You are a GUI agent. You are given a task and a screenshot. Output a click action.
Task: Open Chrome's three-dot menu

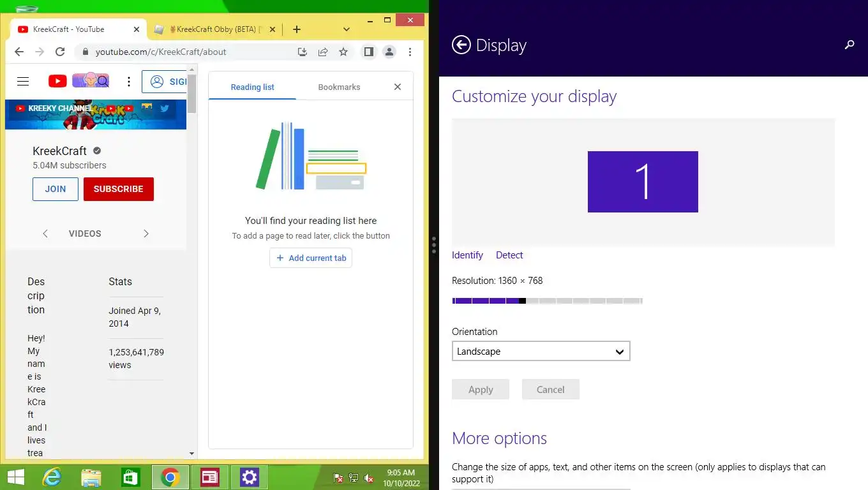click(410, 52)
